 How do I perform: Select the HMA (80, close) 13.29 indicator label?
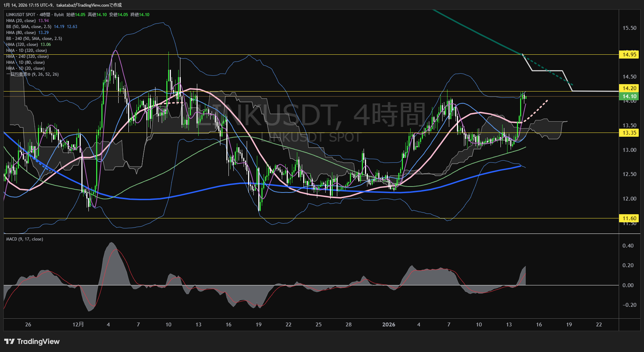tap(27, 33)
